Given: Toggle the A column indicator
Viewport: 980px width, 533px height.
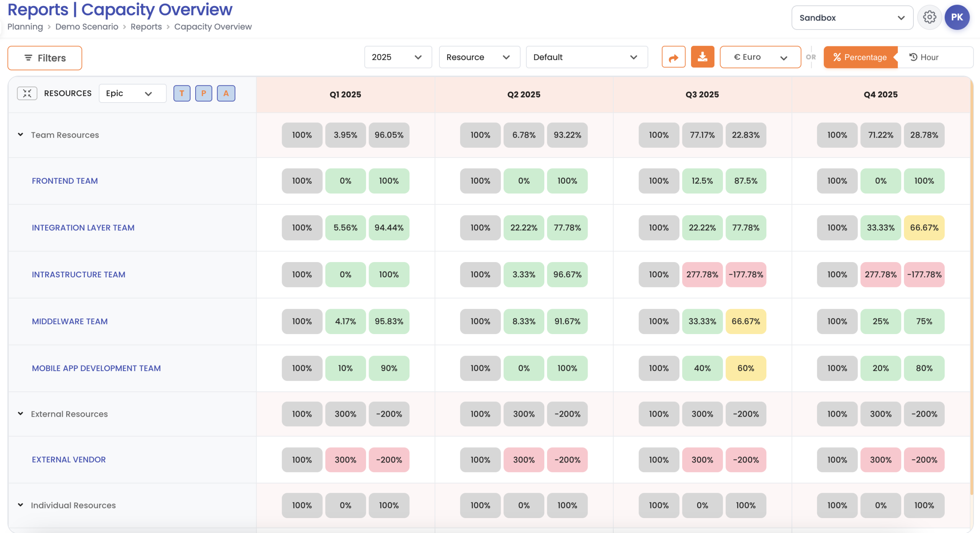Looking at the screenshot, I should [226, 93].
